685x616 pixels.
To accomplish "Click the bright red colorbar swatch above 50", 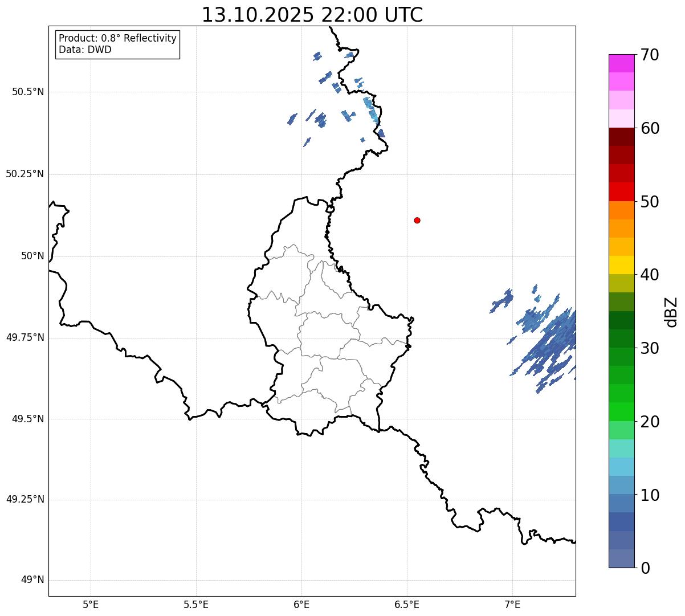I will [621, 191].
